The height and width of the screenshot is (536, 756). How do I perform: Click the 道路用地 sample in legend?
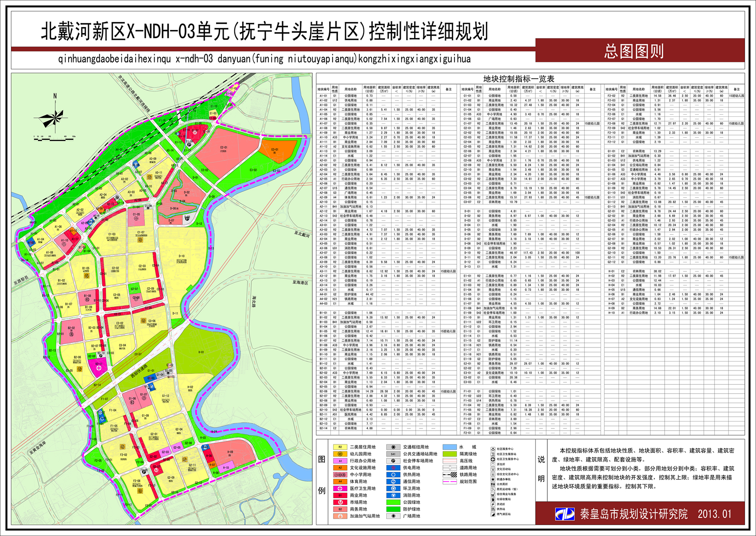(x=450, y=468)
